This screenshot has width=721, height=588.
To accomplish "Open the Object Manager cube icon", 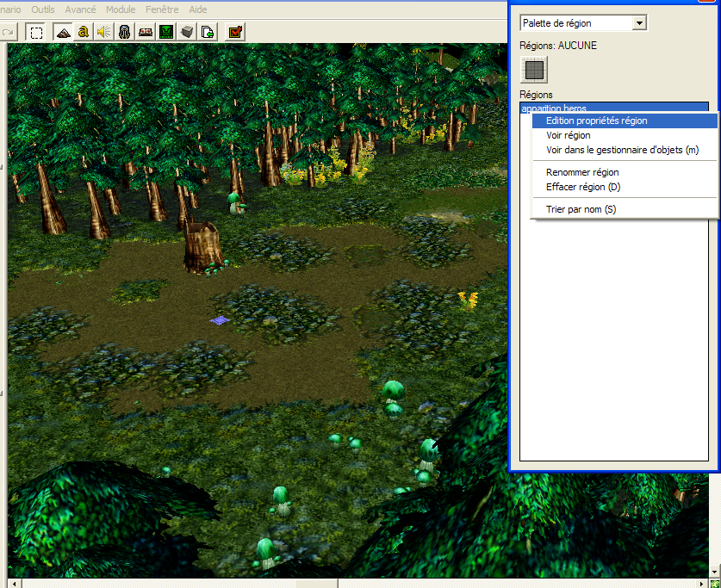I will pos(186,32).
